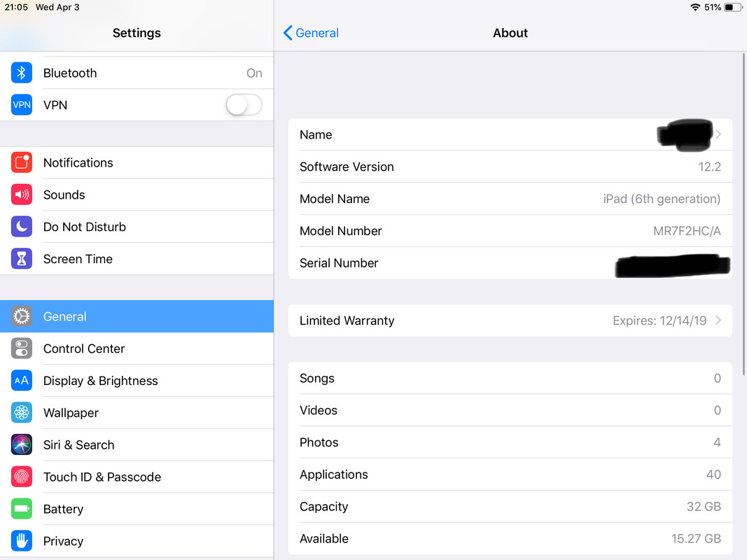Go back to General
This screenshot has width=747, height=560.
pyautogui.click(x=311, y=33)
